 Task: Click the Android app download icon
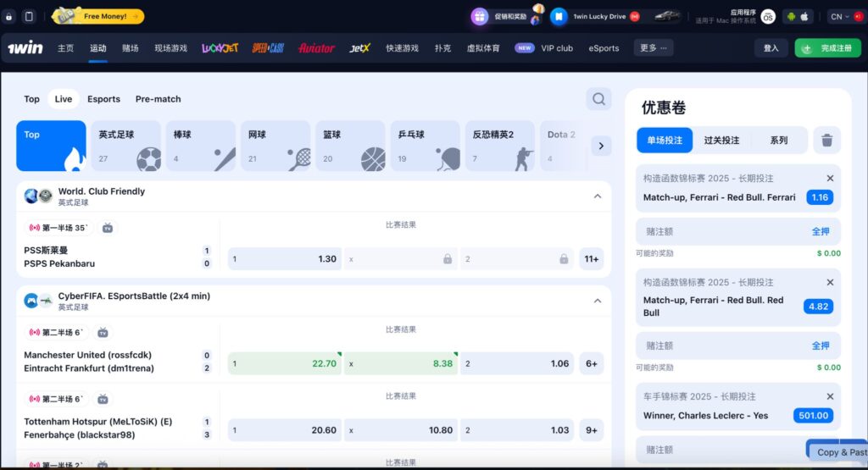[791, 17]
